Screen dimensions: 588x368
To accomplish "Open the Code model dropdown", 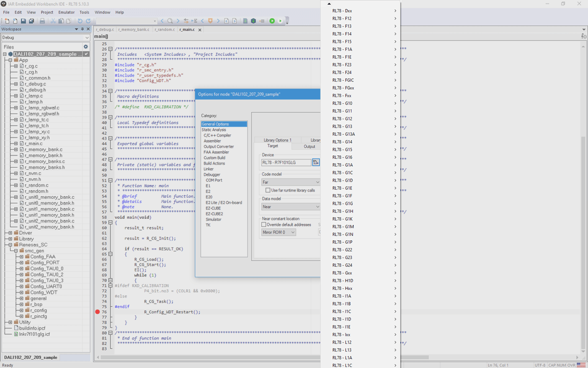I will 290,182.
